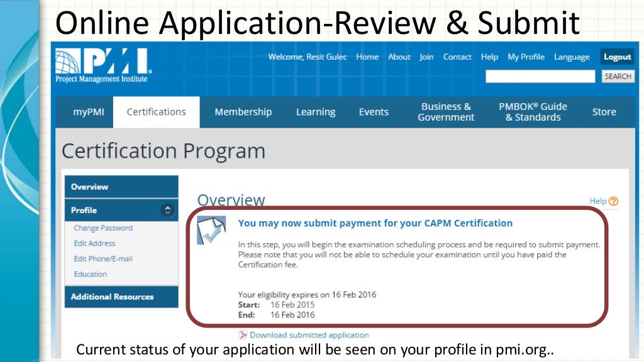Viewport: 644px width, 362px height.
Task: Click the PDF icon beside Download submitted application
Action: click(243, 335)
